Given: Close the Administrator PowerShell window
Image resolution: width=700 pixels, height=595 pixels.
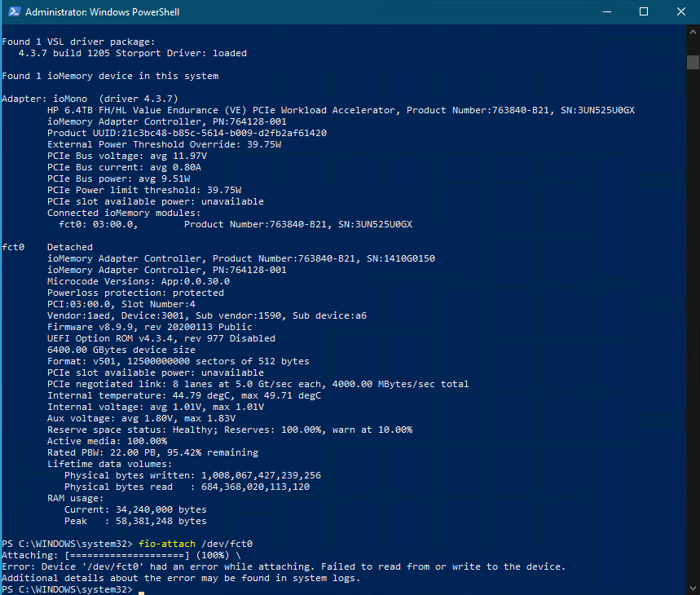Looking at the screenshot, I should (680, 12).
